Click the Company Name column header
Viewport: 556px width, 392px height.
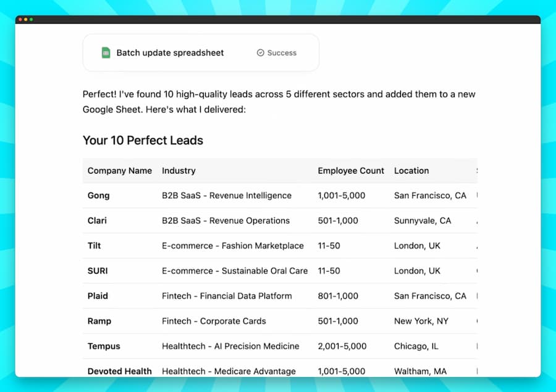[x=119, y=170]
